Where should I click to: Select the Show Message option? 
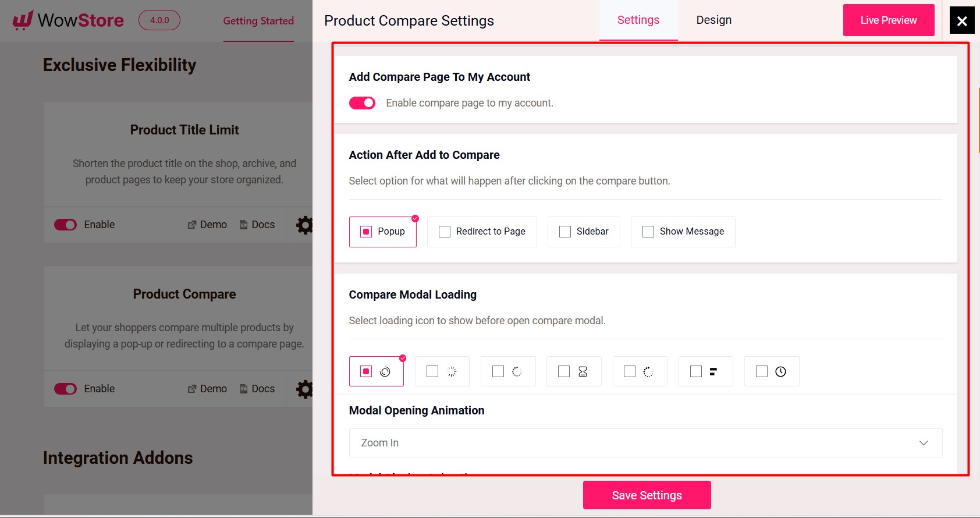pos(683,232)
